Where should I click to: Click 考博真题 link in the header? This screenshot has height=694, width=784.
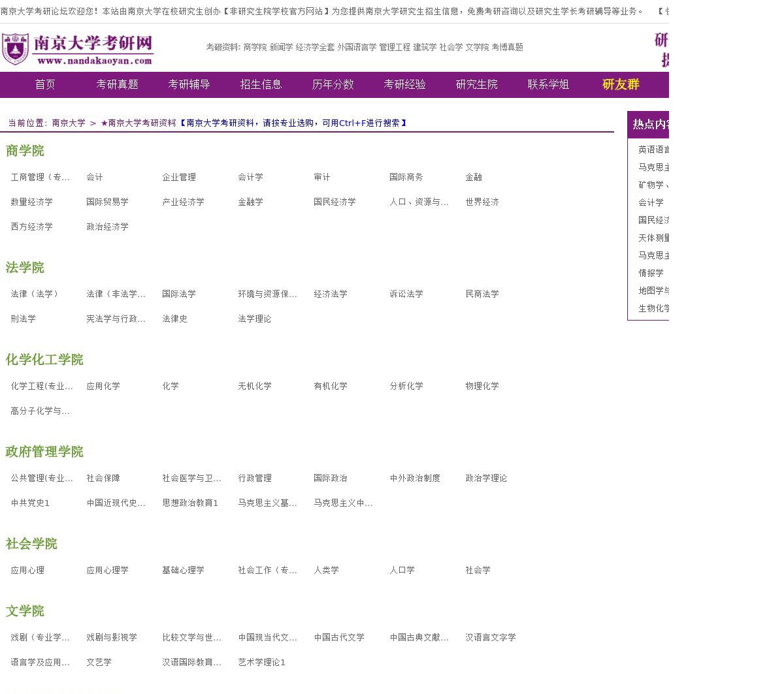[507, 48]
